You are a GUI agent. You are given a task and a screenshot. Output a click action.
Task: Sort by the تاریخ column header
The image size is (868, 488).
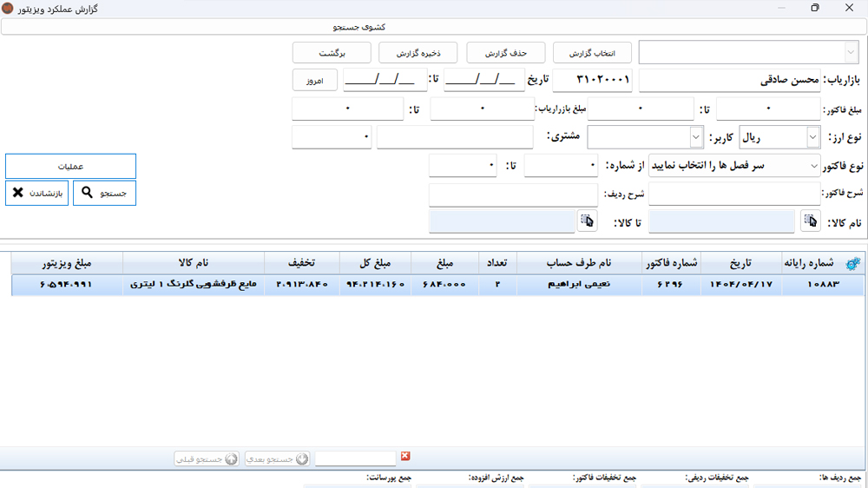[741, 263]
